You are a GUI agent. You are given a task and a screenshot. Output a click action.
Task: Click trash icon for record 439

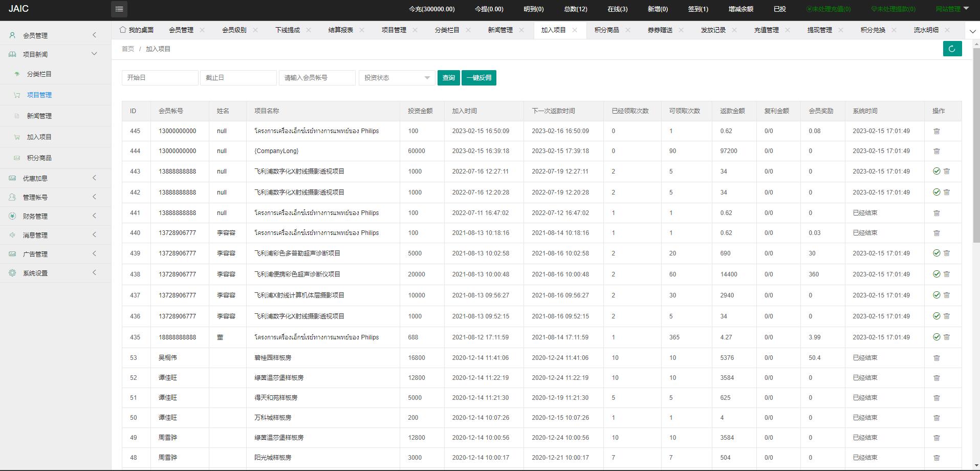tap(946, 253)
